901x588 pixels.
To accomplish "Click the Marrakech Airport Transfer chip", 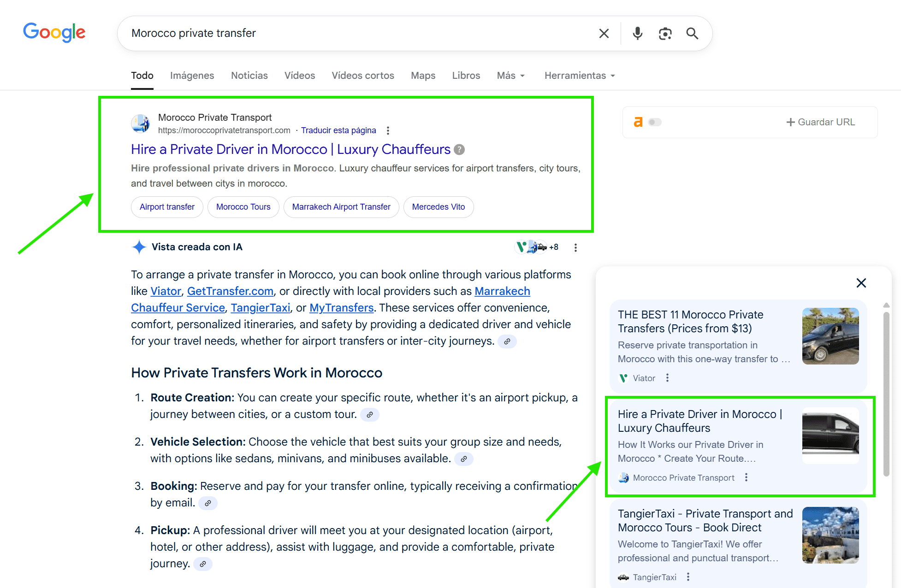I will pos(341,207).
